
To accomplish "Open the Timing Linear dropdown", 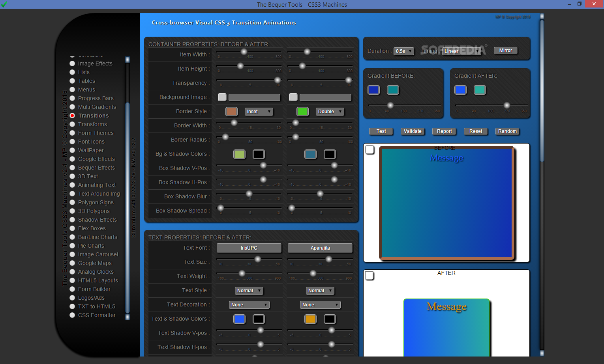I will [x=462, y=51].
